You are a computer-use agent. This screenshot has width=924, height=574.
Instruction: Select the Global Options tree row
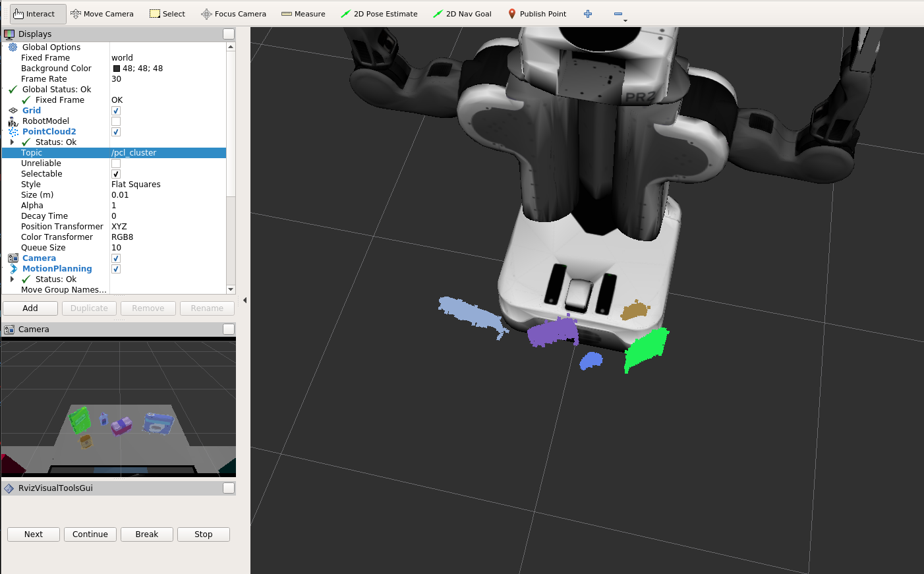point(114,47)
